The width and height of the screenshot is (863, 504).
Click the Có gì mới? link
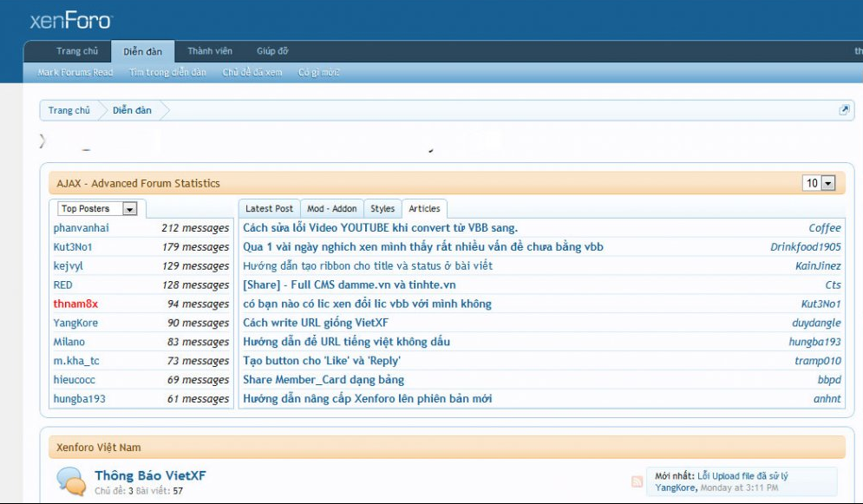(318, 73)
